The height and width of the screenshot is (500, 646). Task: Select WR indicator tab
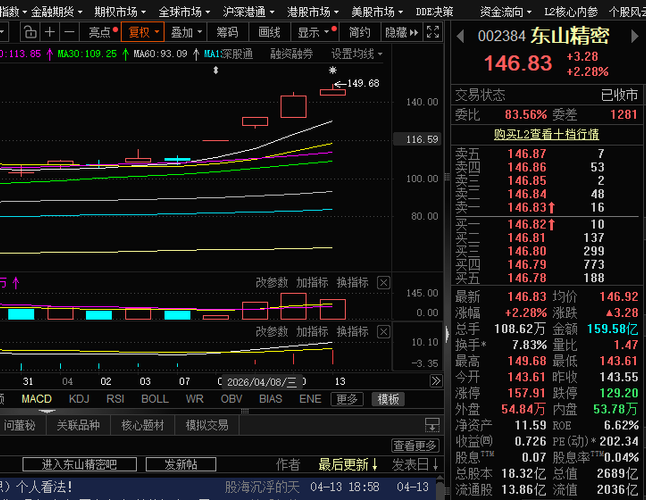point(194,399)
